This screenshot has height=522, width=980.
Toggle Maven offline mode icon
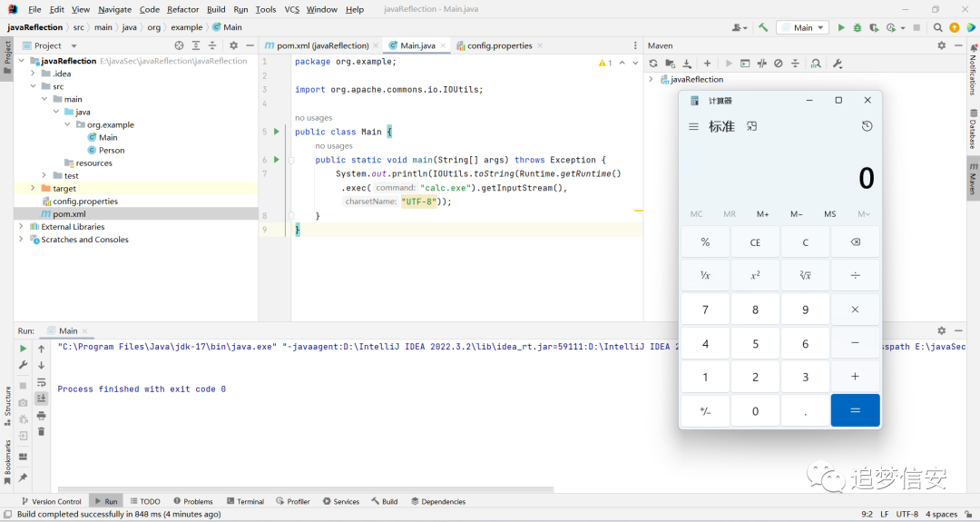pyautogui.click(x=762, y=64)
